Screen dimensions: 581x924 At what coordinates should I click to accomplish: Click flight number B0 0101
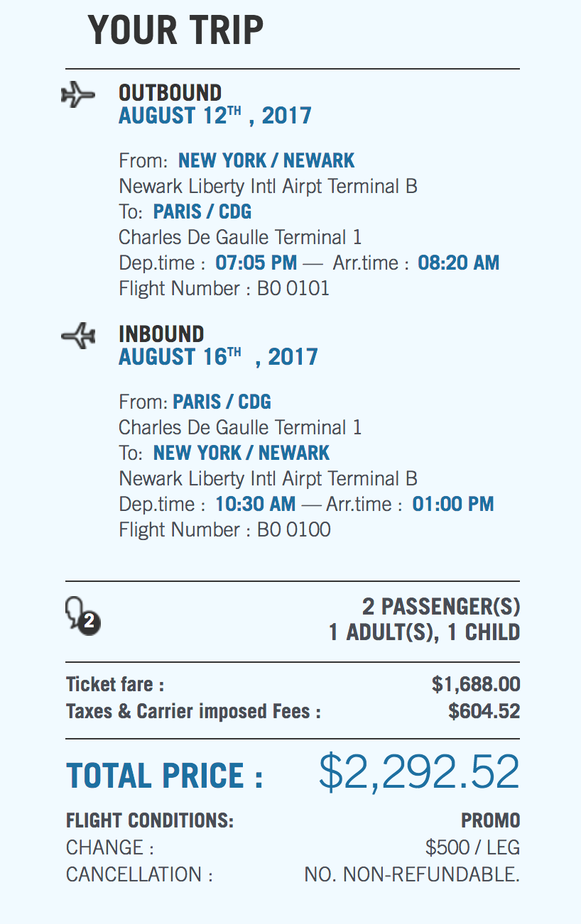click(x=293, y=289)
